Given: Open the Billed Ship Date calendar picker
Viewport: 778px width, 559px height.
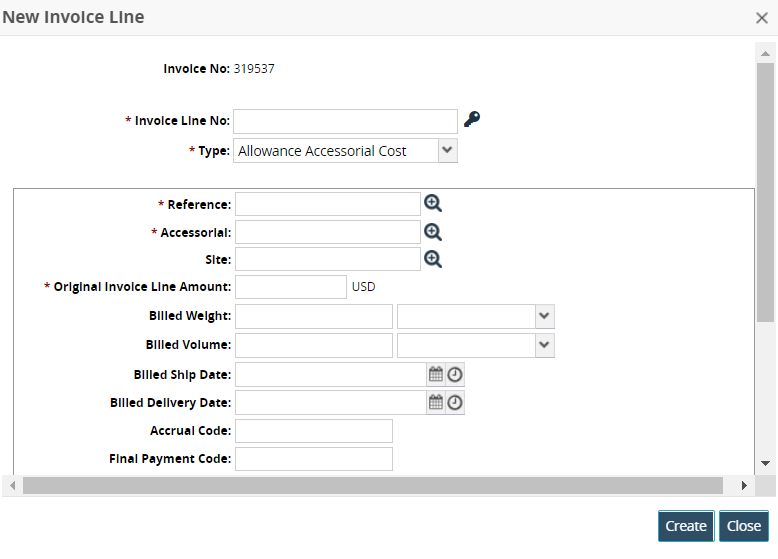Looking at the screenshot, I should [x=436, y=374].
